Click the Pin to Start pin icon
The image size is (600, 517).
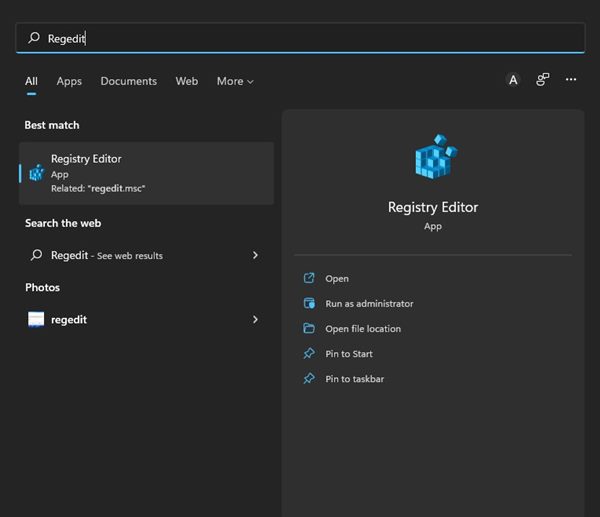[x=309, y=353]
